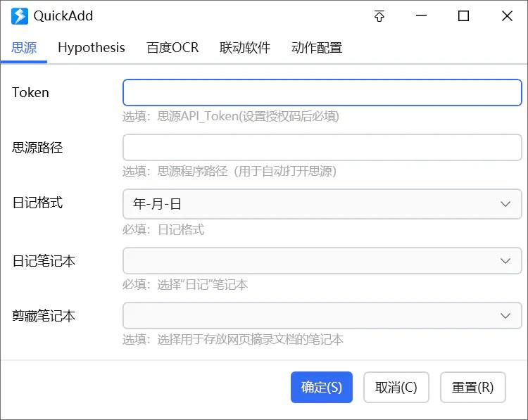
Task: Open the 动作配置 tab
Action: [317, 48]
